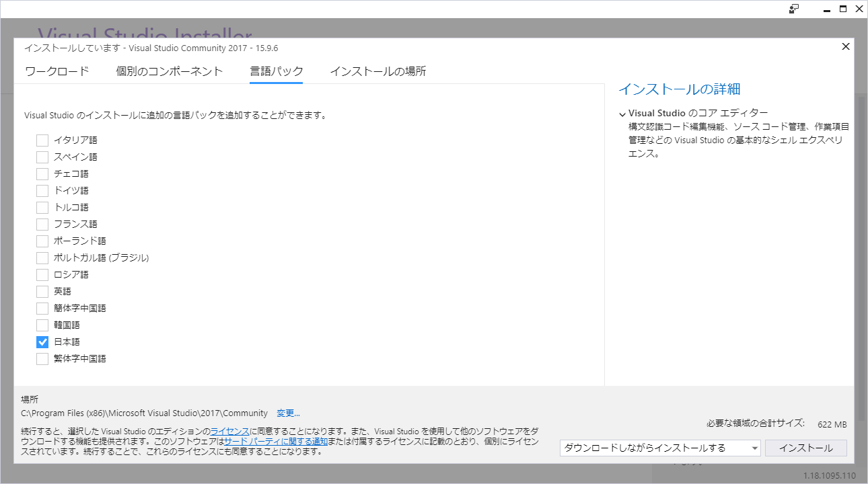Open the ライセンス link
This screenshot has height=484, width=868.
pos(230,430)
